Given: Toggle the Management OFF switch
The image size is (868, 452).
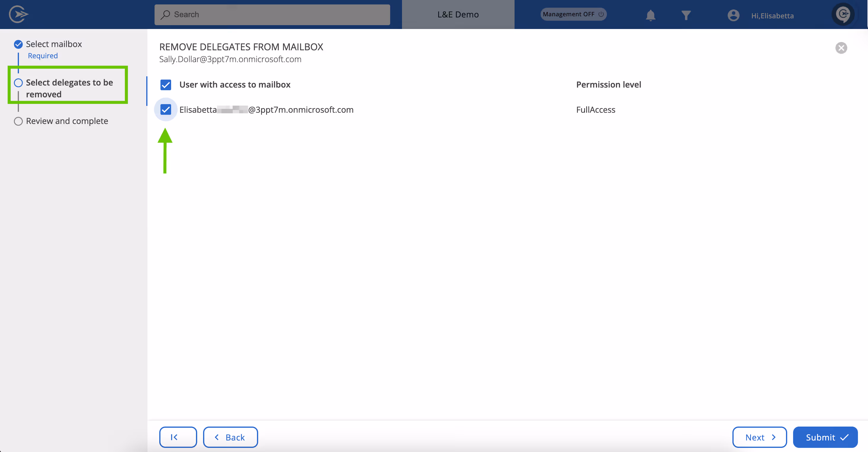Looking at the screenshot, I should point(573,14).
